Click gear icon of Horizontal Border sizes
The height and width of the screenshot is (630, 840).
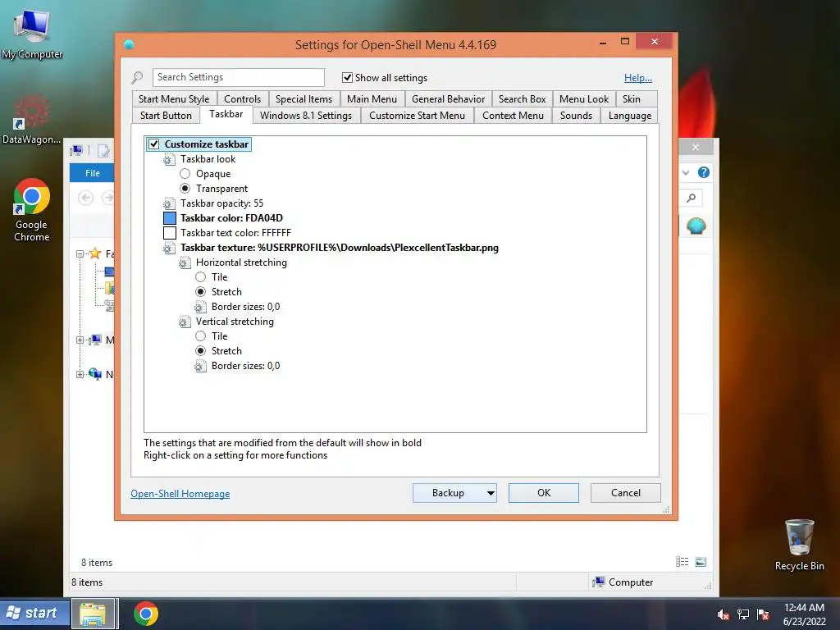pos(200,307)
